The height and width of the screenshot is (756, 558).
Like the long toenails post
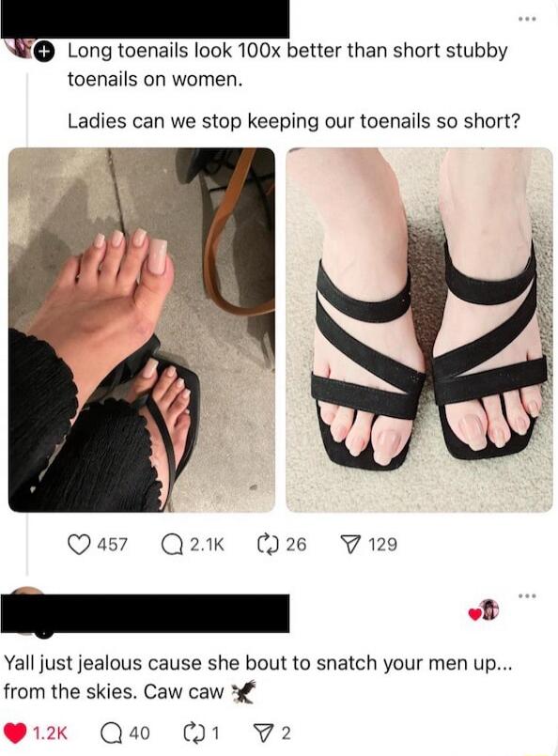[79, 545]
